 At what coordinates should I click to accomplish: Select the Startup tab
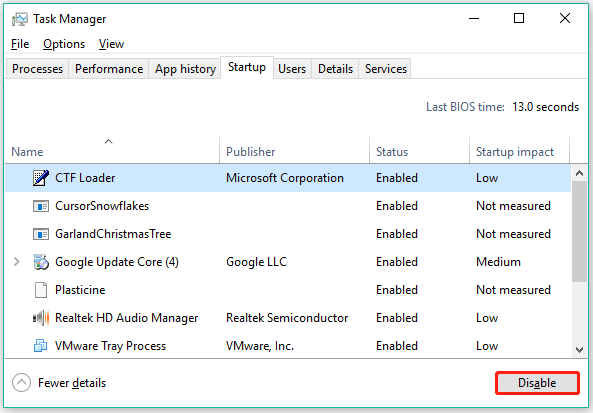pos(247,67)
